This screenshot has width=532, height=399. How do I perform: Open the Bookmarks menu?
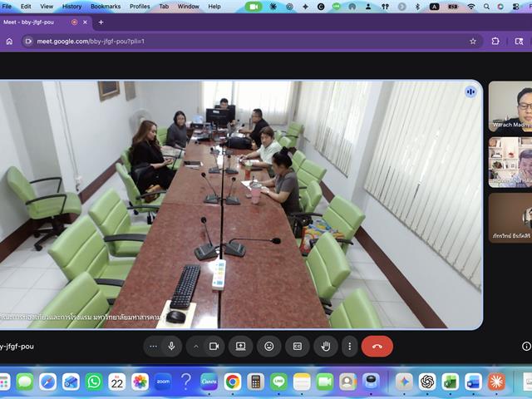pyautogui.click(x=106, y=6)
